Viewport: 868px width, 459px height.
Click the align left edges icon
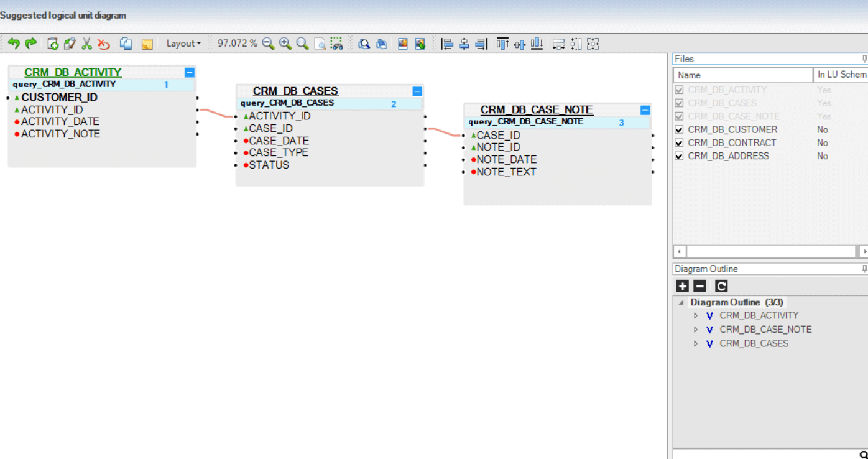[x=446, y=44]
